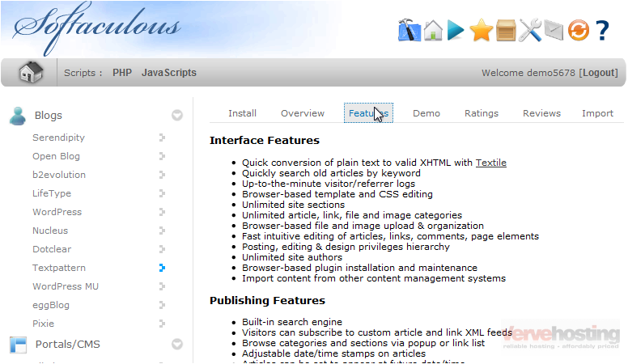This screenshot has width=628, height=364.
Task: Open the JavaScripts scripts link
Action: click(169, 73)
